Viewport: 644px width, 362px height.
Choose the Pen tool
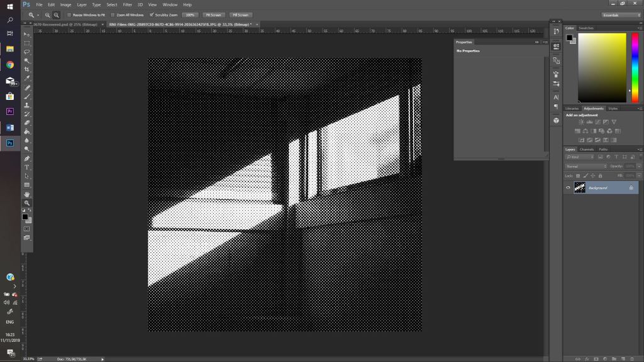[27, 158]
